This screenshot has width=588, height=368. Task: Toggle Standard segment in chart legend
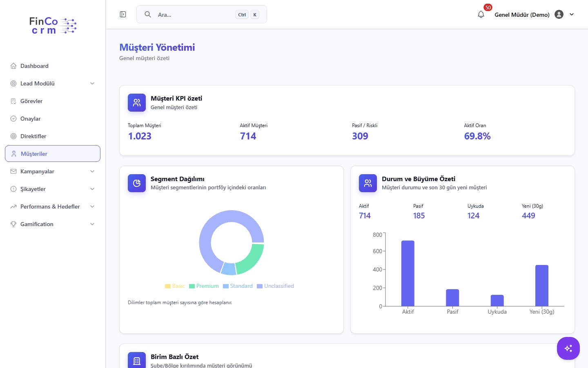point(238,286)
